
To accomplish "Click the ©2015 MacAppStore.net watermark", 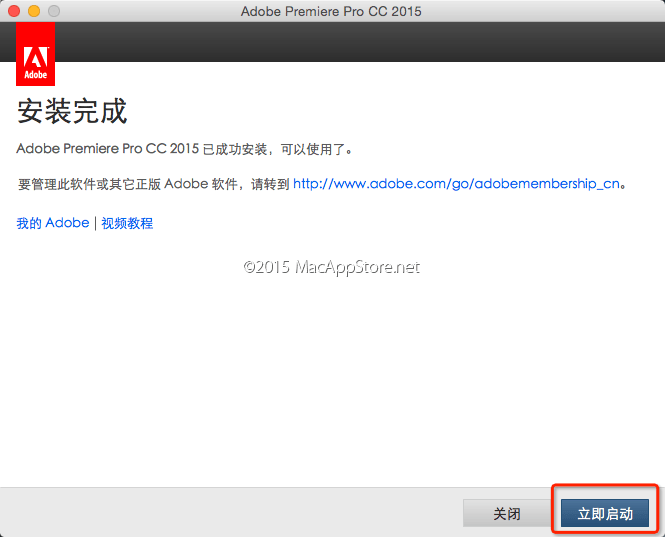I will click(331, 267).
